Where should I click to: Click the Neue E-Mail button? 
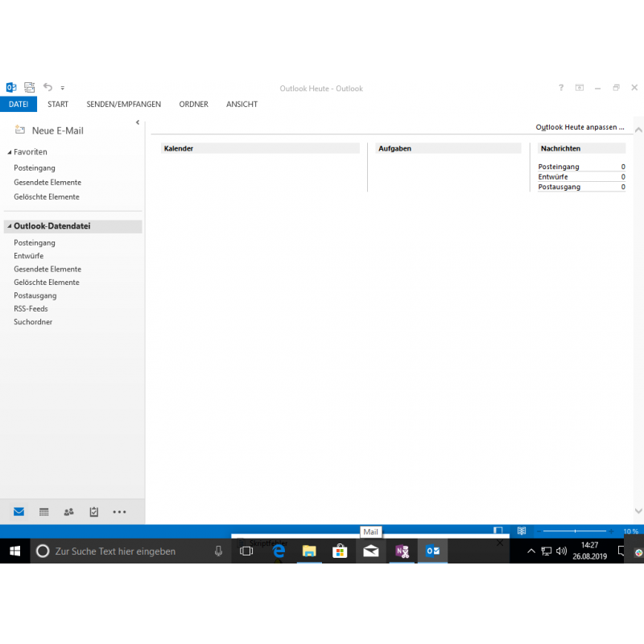49,130
